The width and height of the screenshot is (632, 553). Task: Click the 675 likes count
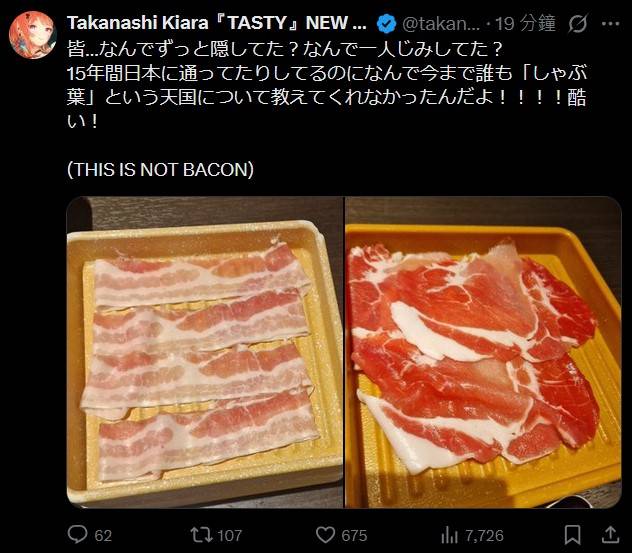pyautogui.click(x=354, y=535)
